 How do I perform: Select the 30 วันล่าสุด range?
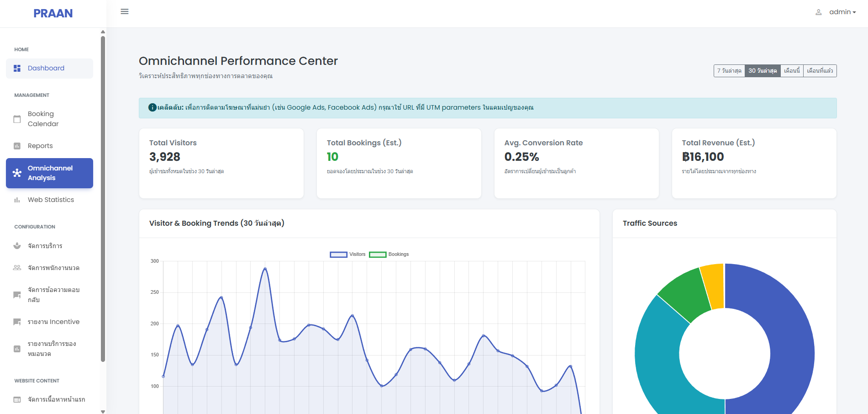tap(763, 71)
